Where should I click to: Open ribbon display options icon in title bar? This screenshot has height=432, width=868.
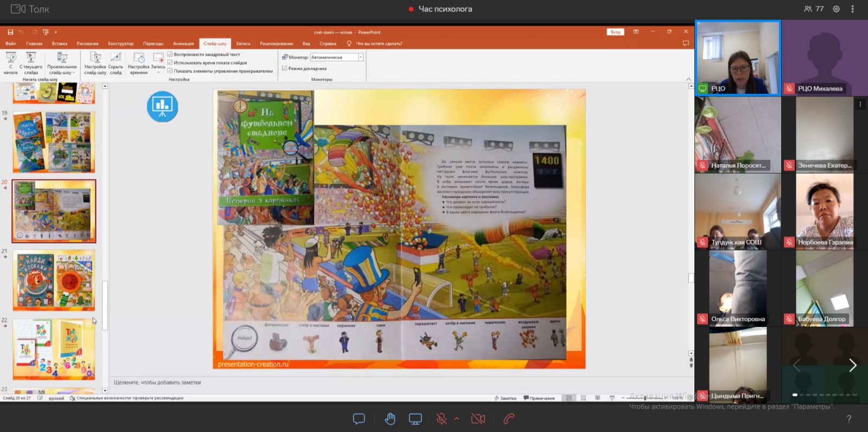point(636,32)
